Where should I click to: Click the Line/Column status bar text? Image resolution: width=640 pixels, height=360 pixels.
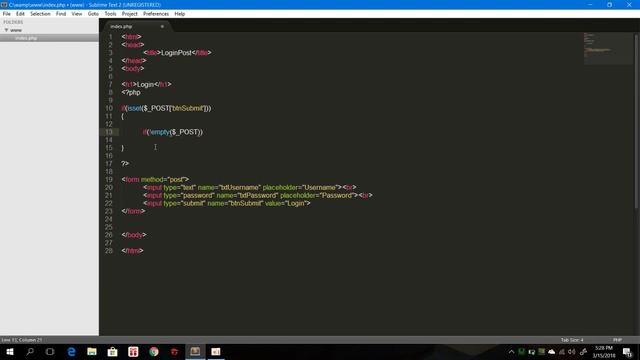[x=22, y=340]
